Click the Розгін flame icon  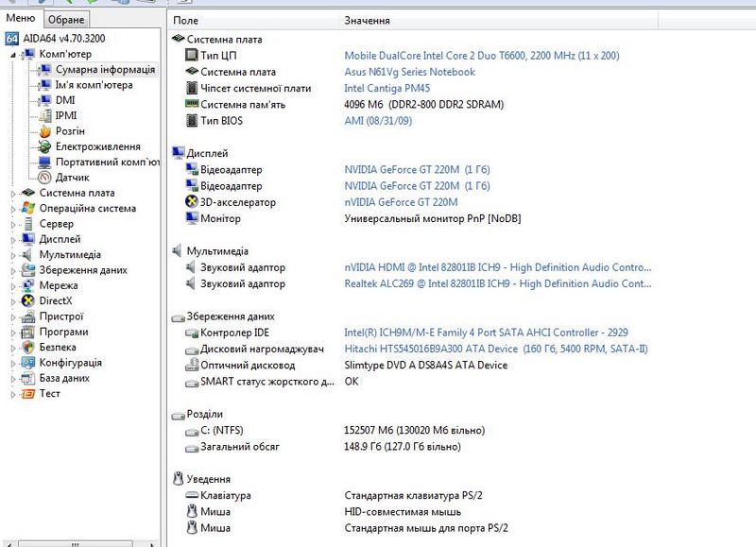coord(44,131)
